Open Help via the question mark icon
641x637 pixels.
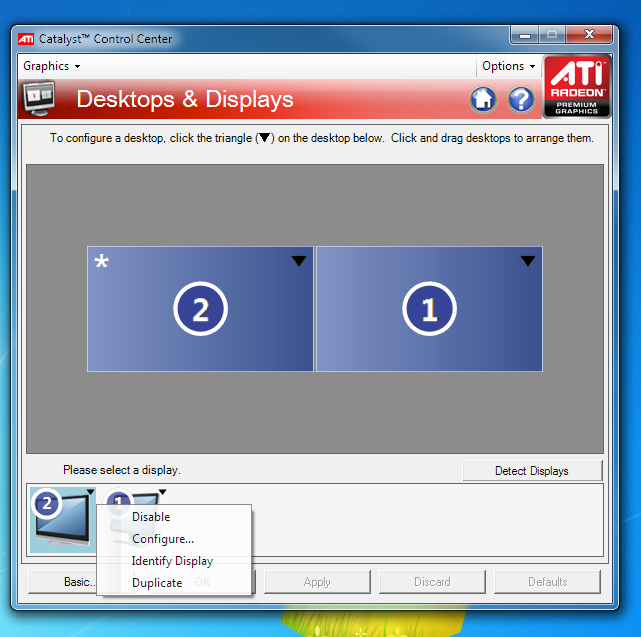[x=521, y=99]
